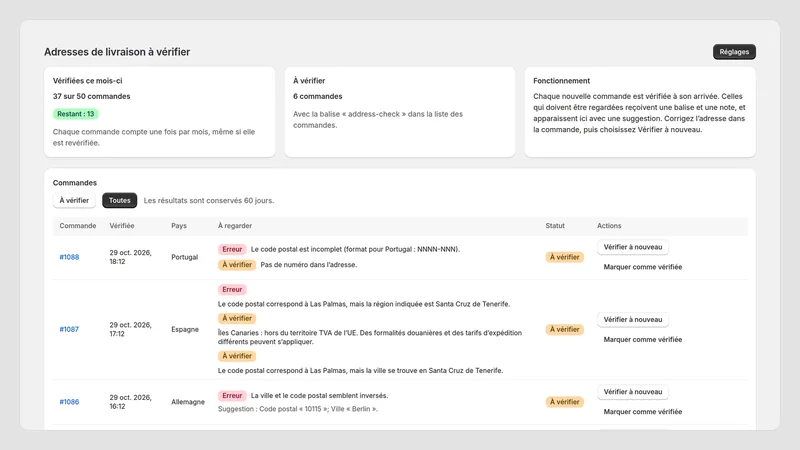
Task: Click the Actions column header
Action: tap(609, 226)
